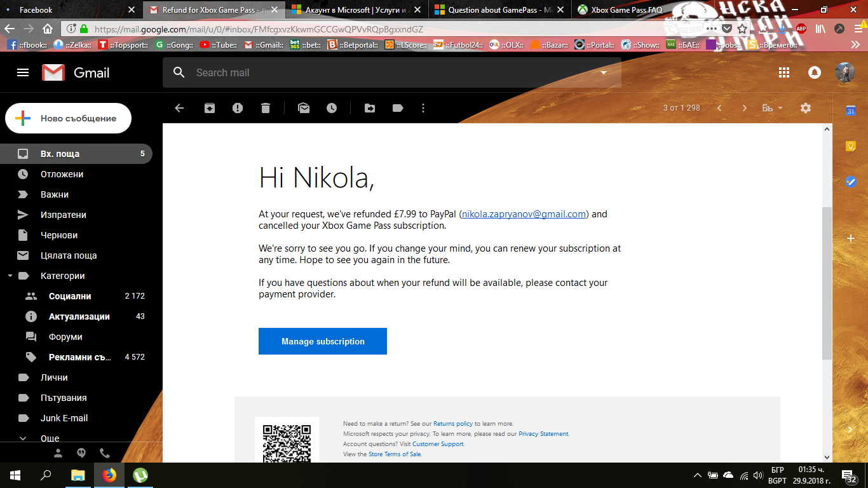The image size is (868, 488).
Task: Open Visit Customer Support link
Action: pos(431,444)
